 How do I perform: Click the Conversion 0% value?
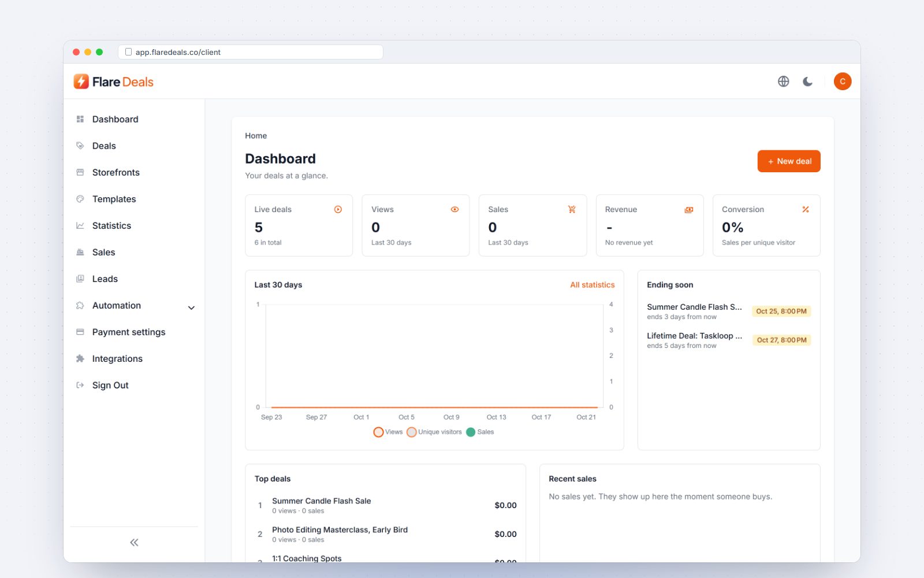(733, 227)
